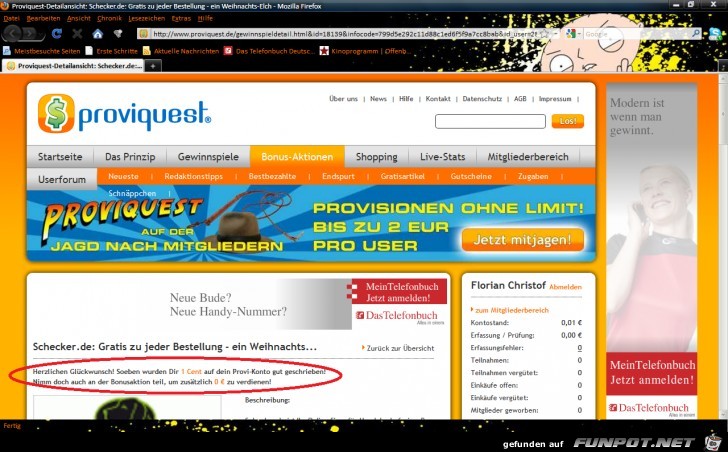Open the Über uns link

tap(343, 99)
